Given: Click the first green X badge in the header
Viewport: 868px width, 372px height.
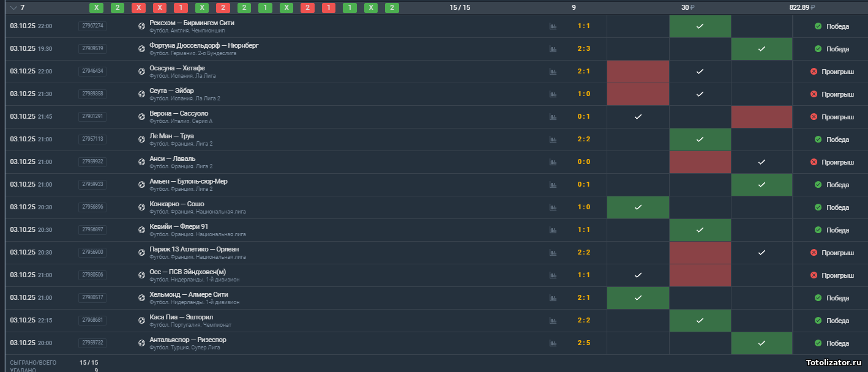Looking at the screenshot, I should point(97,8).
